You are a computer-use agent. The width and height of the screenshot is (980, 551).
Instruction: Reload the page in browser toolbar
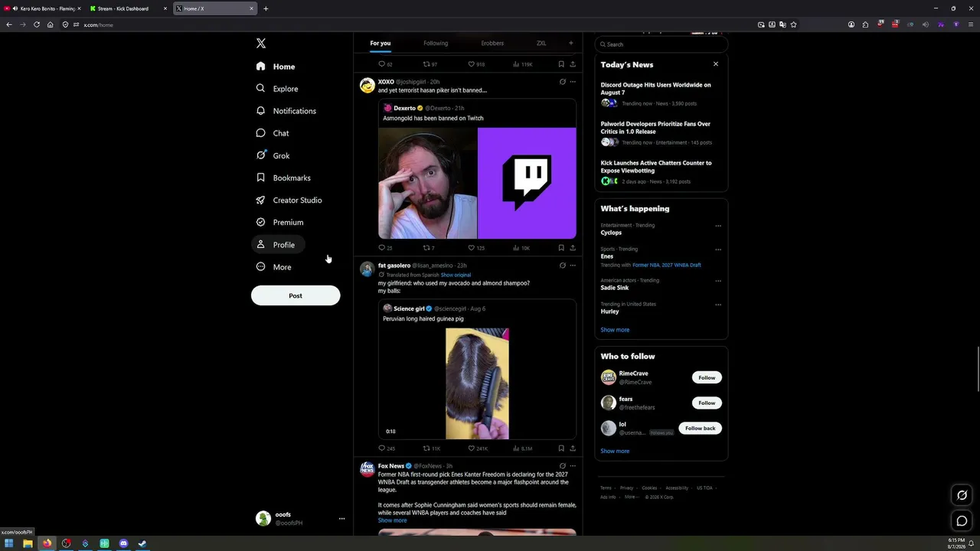36,24
